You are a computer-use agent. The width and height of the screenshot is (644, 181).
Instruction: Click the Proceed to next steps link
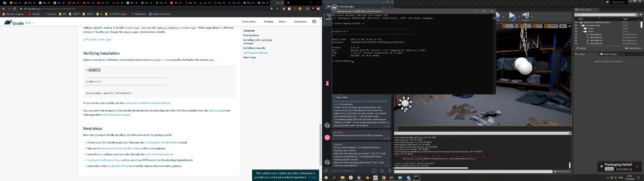pyautogui.click(x=98, y=39)
